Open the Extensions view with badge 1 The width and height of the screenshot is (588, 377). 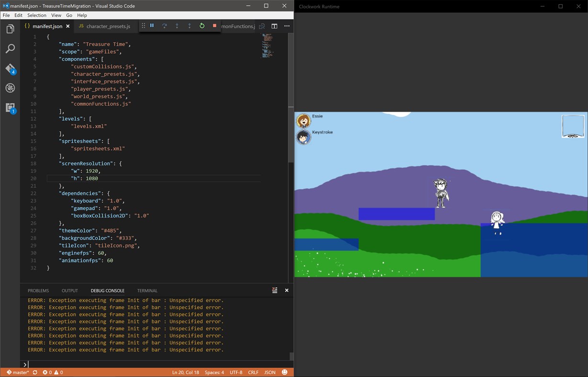(11, 108)
